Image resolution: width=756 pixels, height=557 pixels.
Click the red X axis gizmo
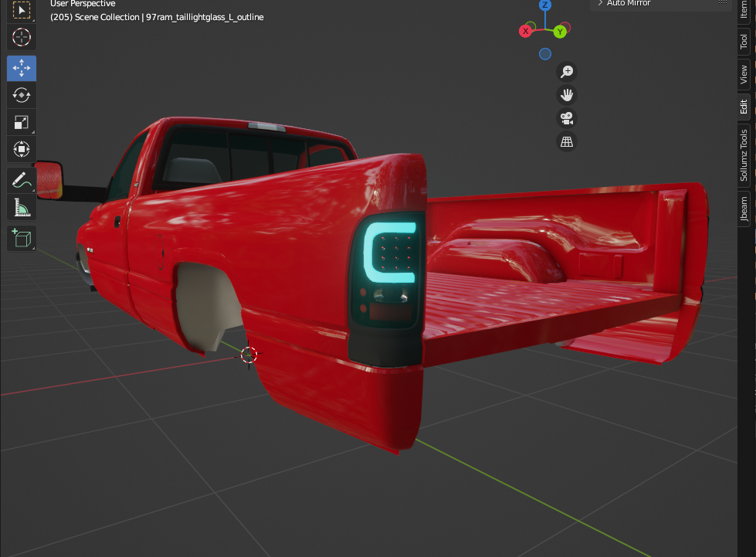[526, 32]
